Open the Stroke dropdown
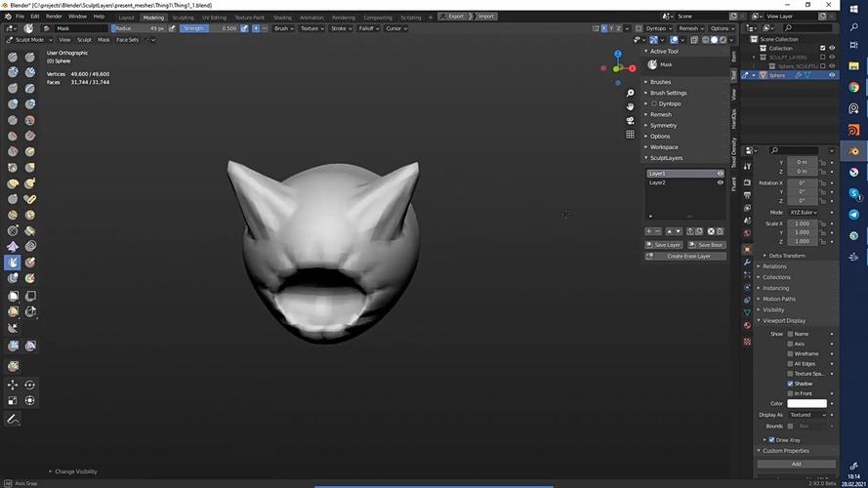This screenshot has height=488, width=868. point(341,28)
